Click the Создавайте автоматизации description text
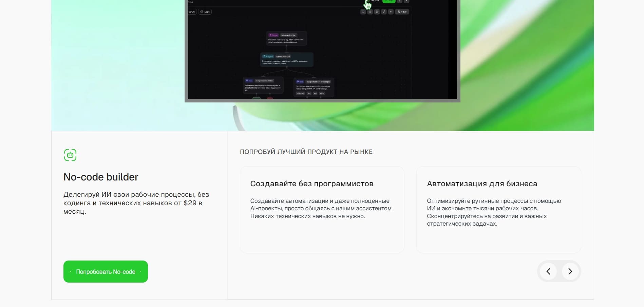Screen dimensions: 644x307 tap(321, 209)
